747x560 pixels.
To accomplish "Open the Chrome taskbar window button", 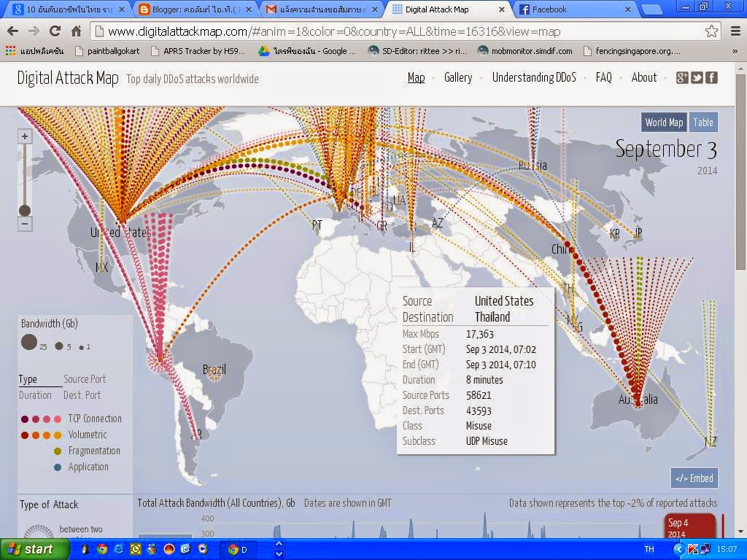I will [239, 550].
